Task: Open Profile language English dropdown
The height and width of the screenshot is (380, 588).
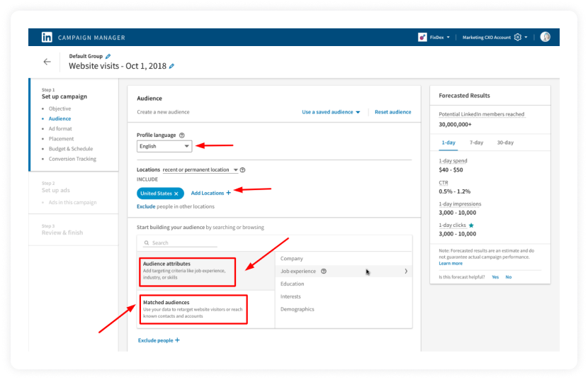Action: (164, 146)
